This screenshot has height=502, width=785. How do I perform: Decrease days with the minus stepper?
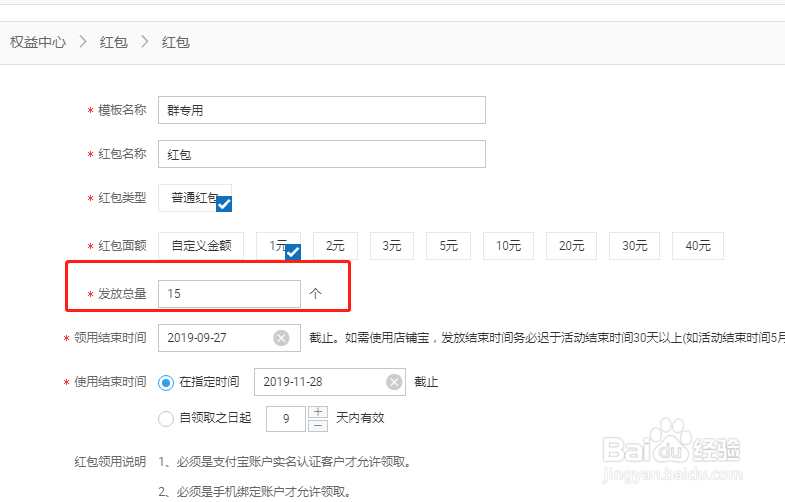[x=318, y=425]
